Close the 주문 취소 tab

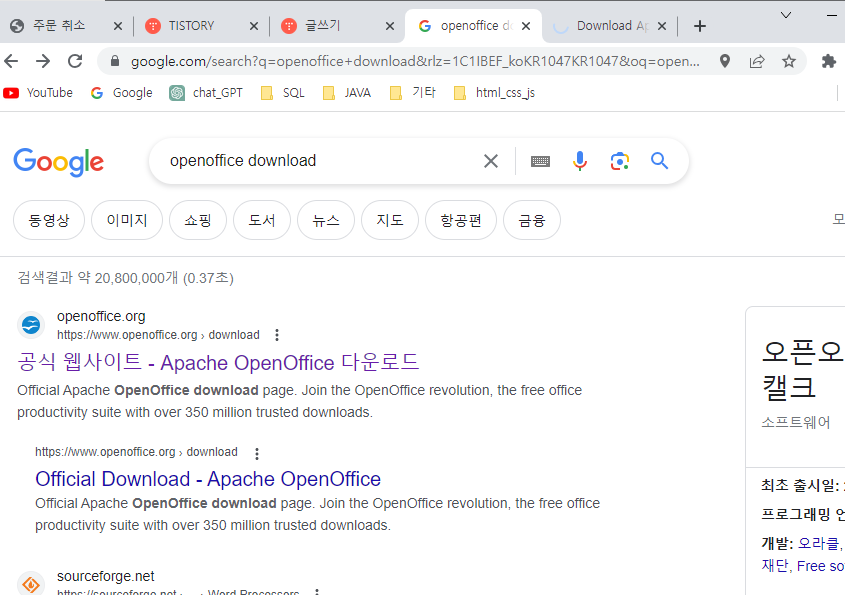(x=118, y=26)
